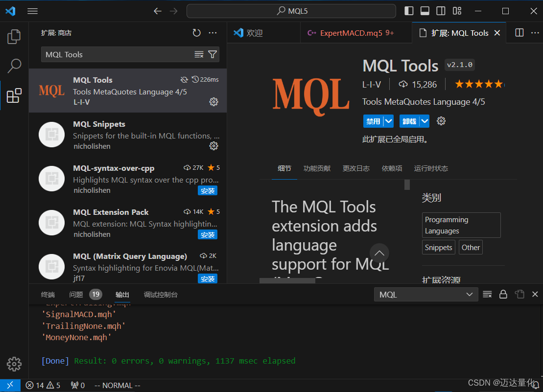This screenshot has width=543, height=392.
Task: Go forward with the right arrow
Action: coord(173,11)
